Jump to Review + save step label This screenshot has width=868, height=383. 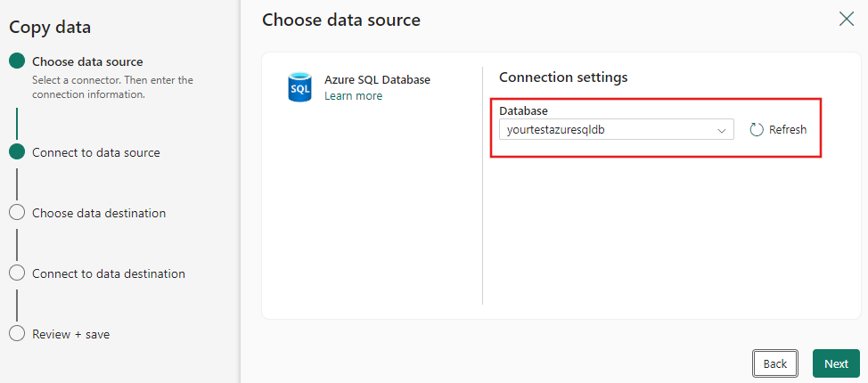(71, 334)
